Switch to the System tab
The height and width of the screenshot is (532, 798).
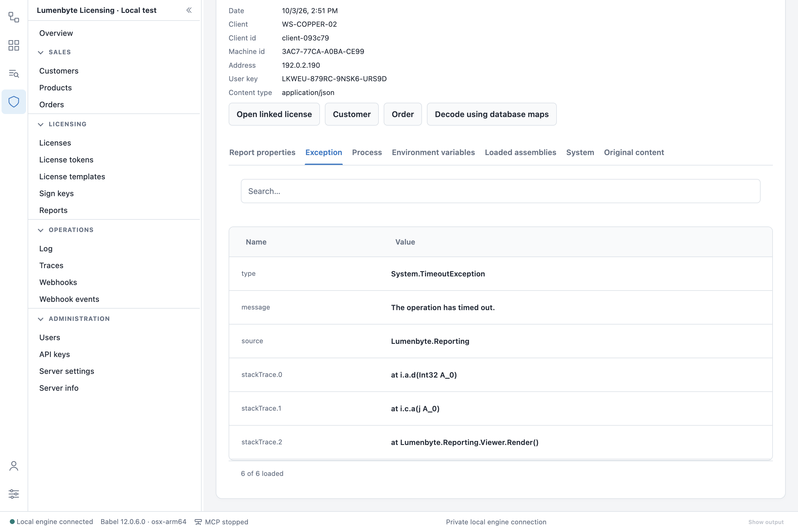[x=580, y=152]
